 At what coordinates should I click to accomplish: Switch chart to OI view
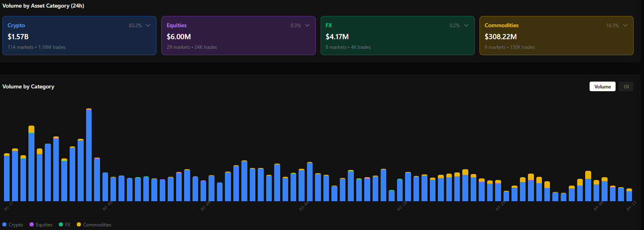pos(626,86)
